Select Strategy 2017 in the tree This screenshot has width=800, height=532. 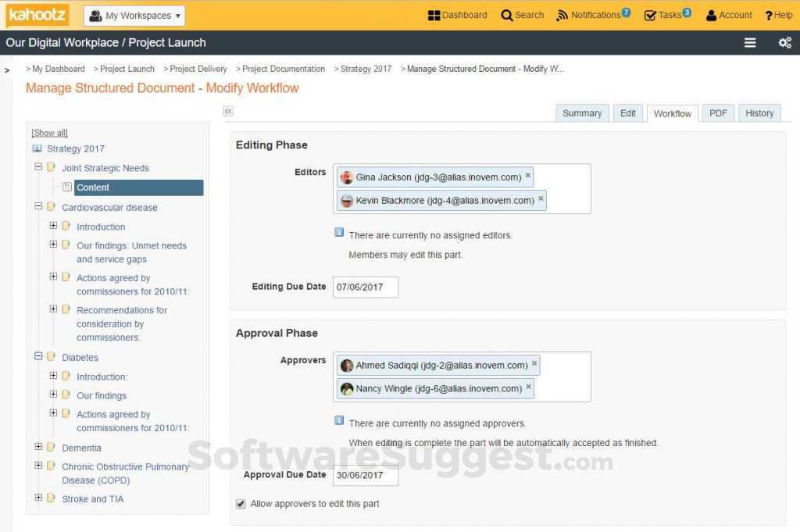tap(76, 148)
